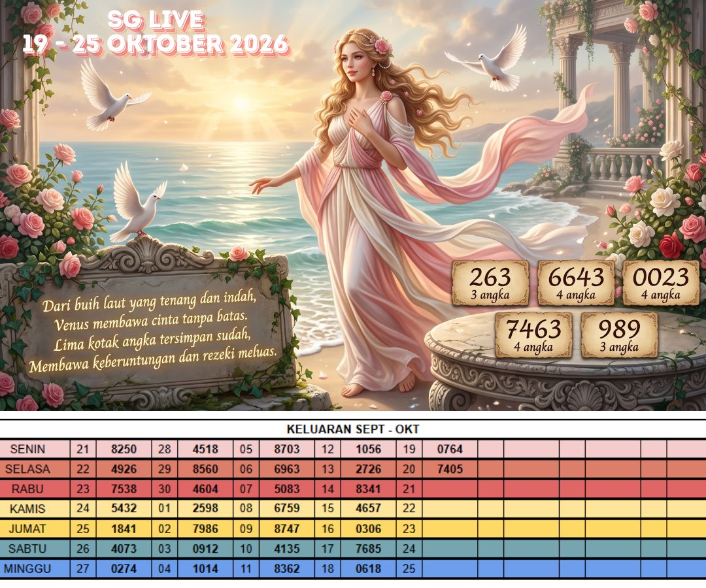
Task: Click result cell 0764
Action: [x=450, y=449]
